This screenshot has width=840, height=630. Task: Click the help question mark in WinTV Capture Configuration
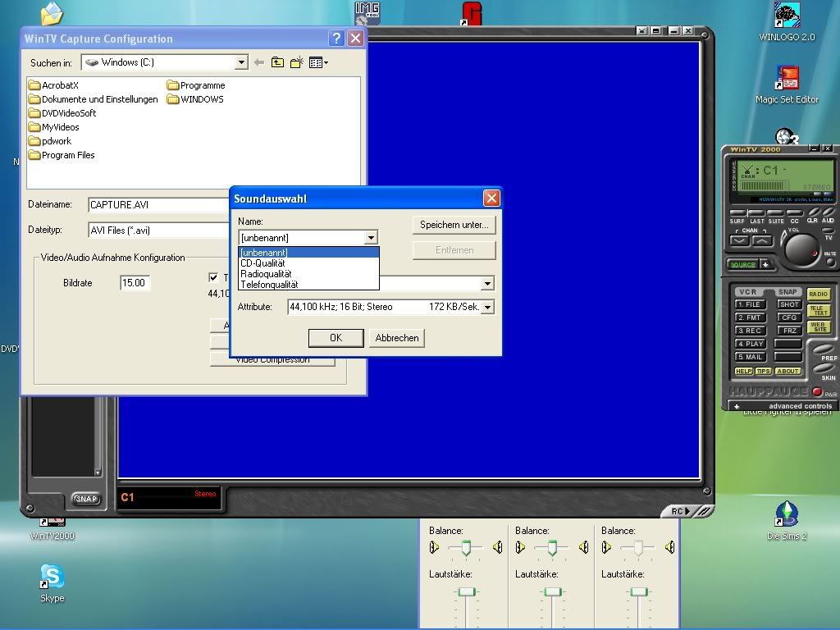tap(336, 38)
